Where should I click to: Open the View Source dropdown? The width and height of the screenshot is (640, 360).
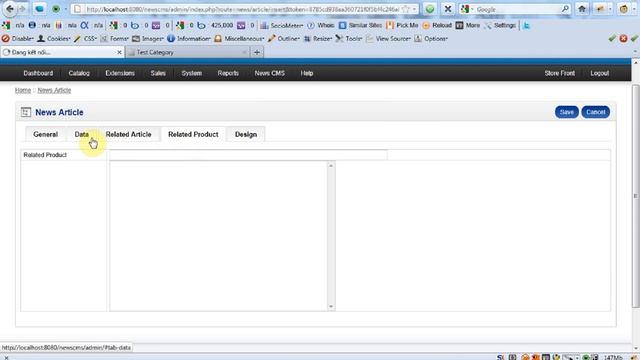click(x=388, y=38)
